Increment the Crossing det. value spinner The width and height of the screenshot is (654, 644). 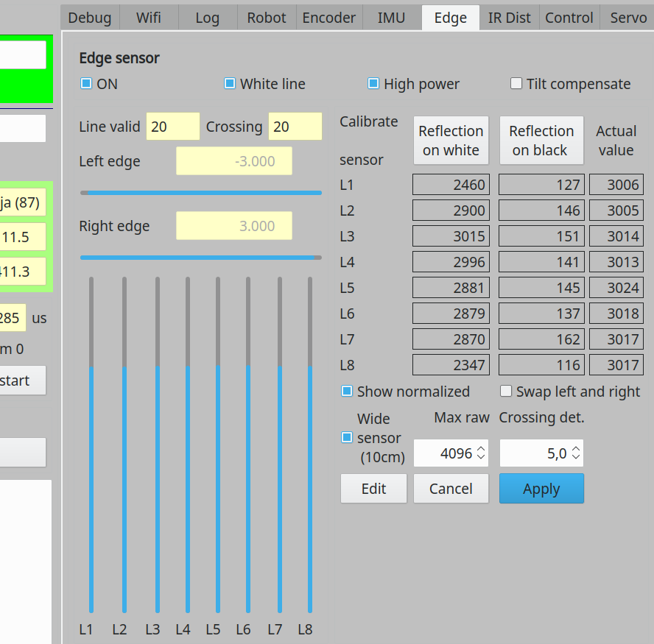[x=576, y=449]
